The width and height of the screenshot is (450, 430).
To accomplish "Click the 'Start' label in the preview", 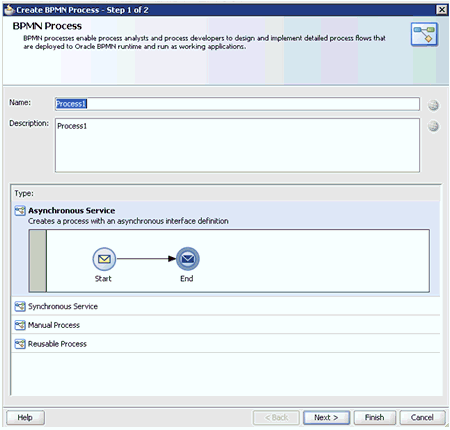I will tap(103, 279).
